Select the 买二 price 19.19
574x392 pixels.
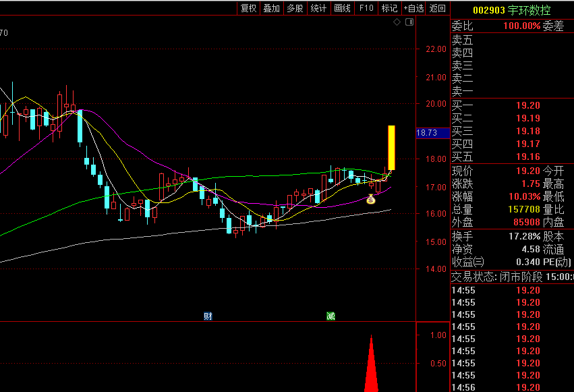[528, 118]
